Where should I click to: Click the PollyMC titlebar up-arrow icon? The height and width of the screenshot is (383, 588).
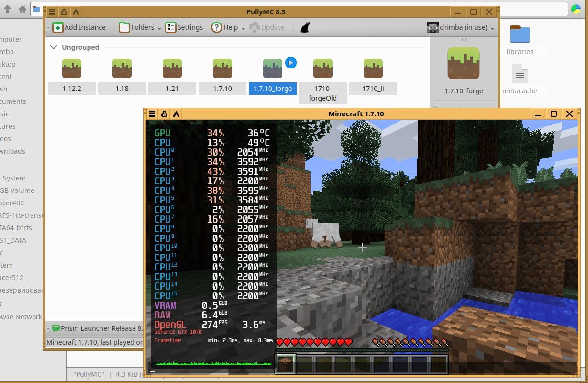point(76,12)
